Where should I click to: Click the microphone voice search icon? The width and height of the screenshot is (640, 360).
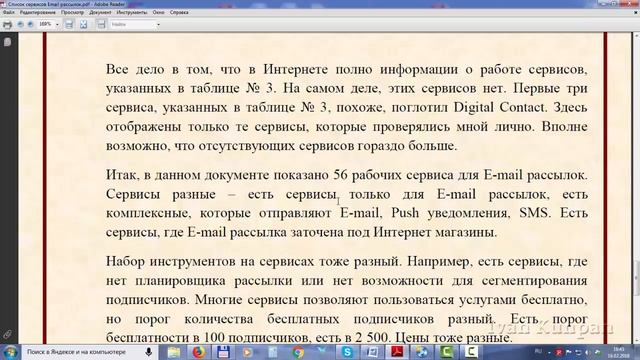(x=149, y=352)
